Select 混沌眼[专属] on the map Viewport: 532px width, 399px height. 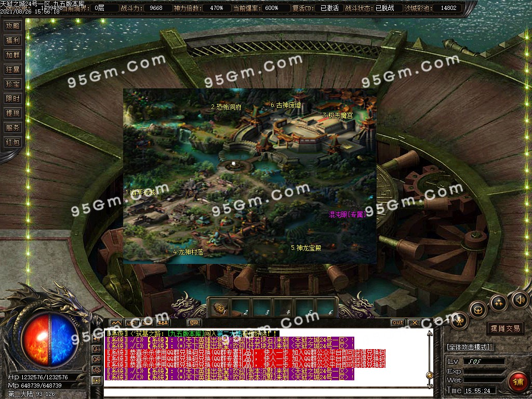point(347,215)
